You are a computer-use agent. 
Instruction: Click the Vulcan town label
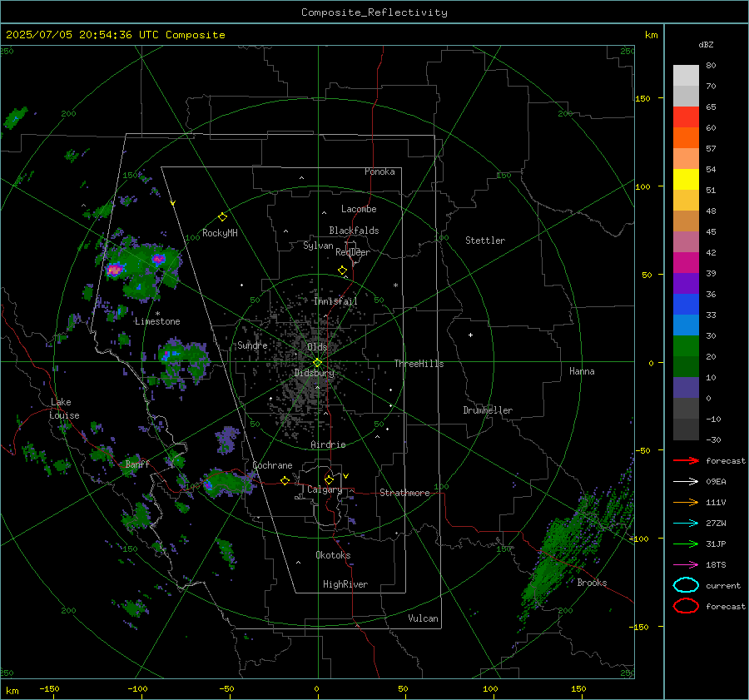click(424, 618)
